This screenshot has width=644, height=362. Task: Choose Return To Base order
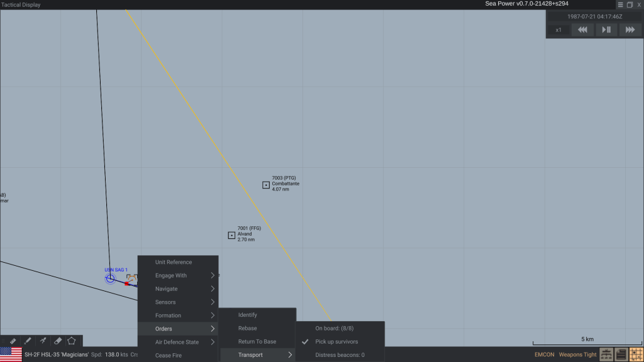click(257, 342)
